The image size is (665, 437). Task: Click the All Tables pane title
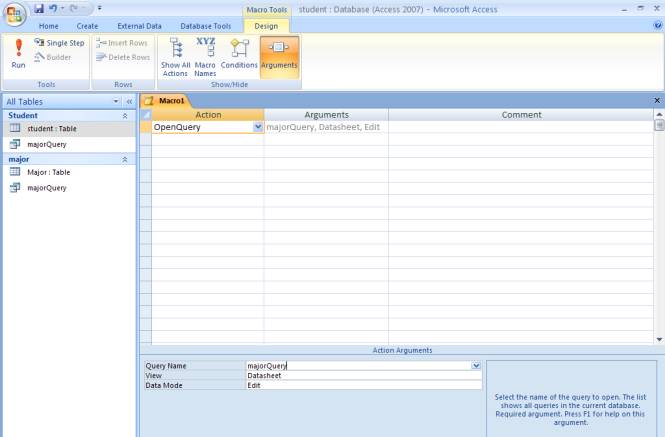(x=25, y=101)
